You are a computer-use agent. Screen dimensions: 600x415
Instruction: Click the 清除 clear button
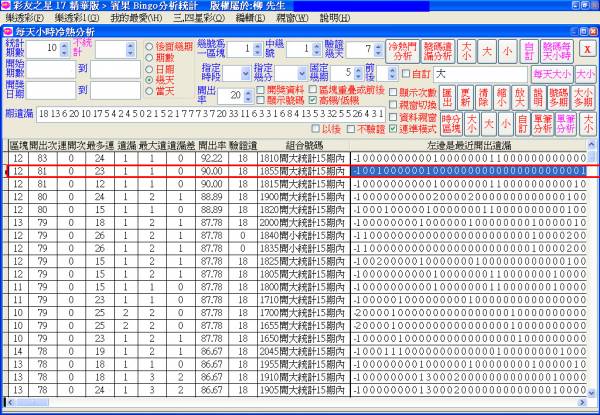490,97
